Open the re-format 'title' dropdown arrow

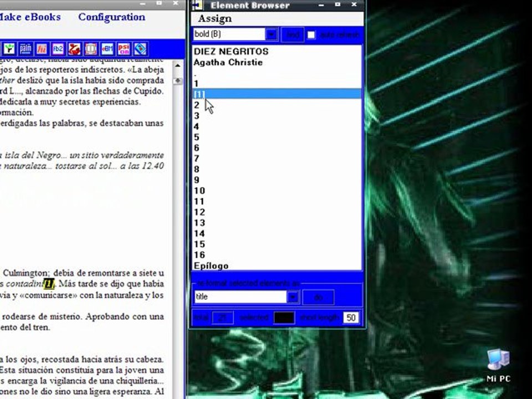[293, 297]
